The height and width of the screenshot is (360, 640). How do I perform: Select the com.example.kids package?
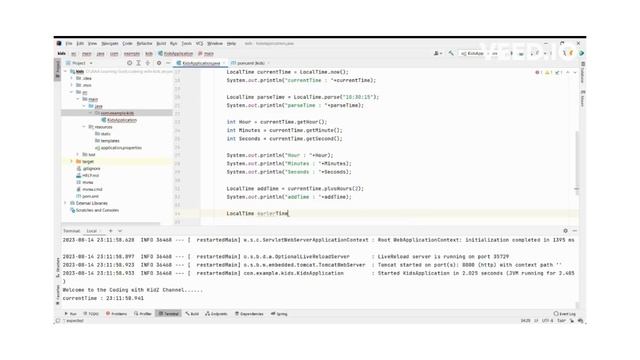point(117,113)
